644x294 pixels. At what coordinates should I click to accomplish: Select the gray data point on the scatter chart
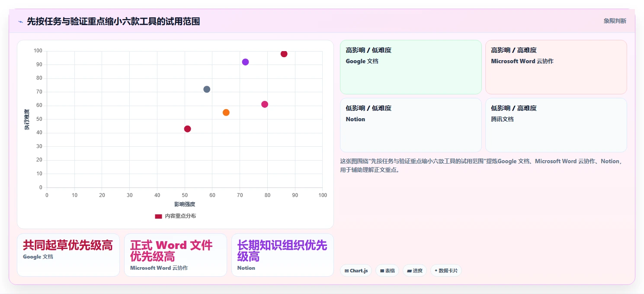[x=207, y=89]
